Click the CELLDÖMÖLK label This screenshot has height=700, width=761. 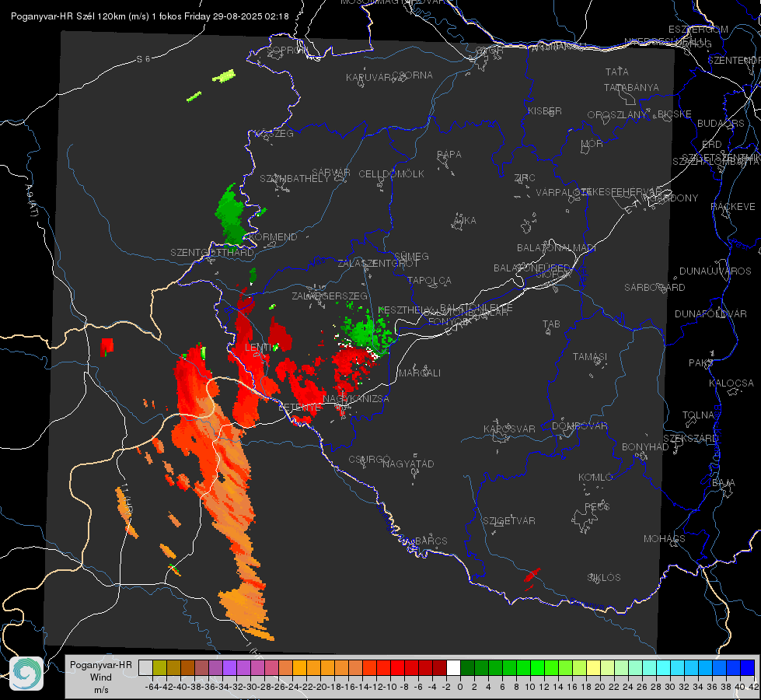click(392, 174)
